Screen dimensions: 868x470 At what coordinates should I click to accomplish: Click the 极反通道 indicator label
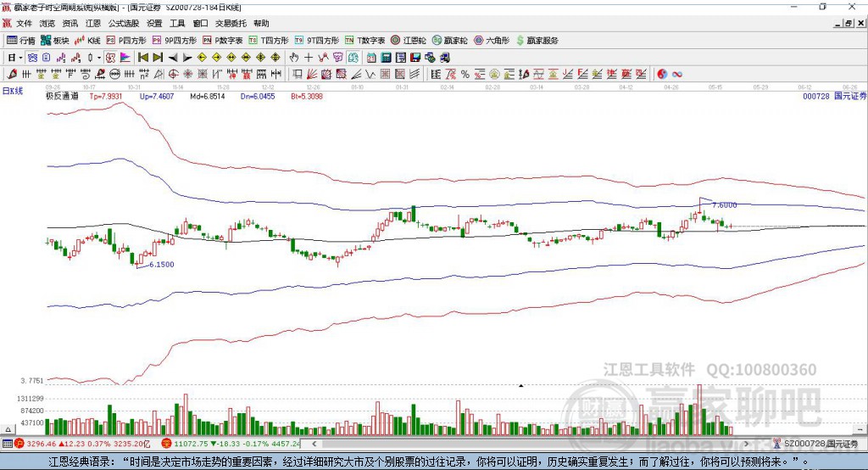61,96
